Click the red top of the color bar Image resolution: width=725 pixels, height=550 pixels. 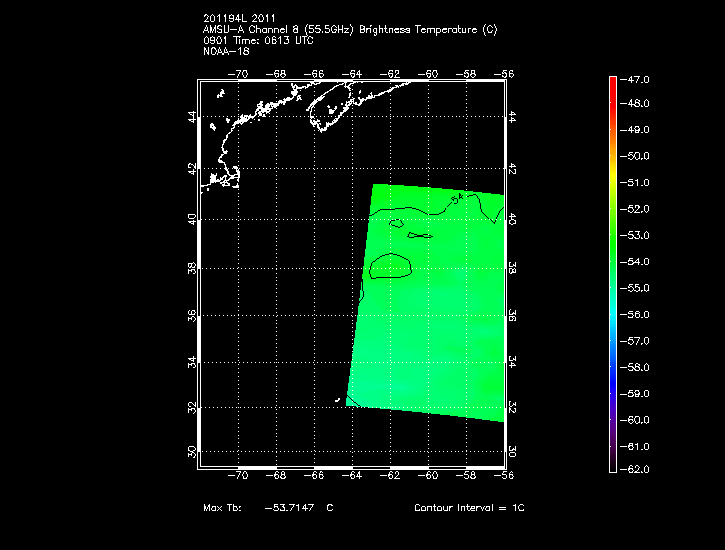612,82
